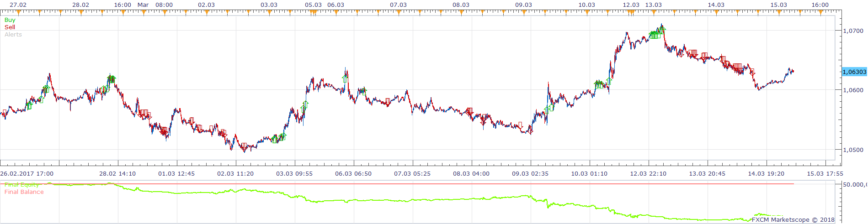Click the Buy legend label
The width and height of the screenshot is (868, 224).
(x=10, y=20)
